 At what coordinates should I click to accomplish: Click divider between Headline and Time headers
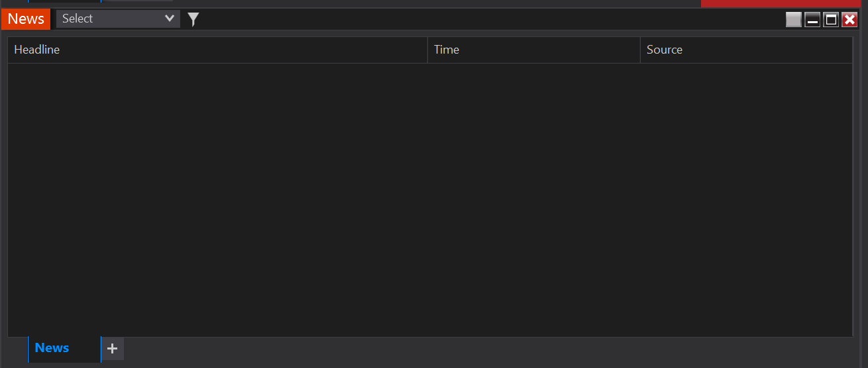coord(428,50)
